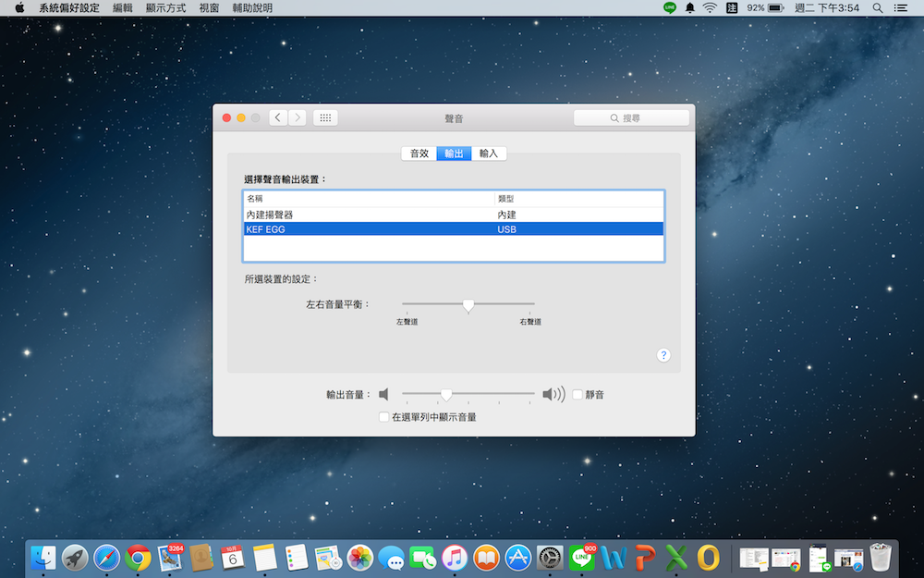
Task: Click the high volume speaker icon
Action: click(553, 395)
